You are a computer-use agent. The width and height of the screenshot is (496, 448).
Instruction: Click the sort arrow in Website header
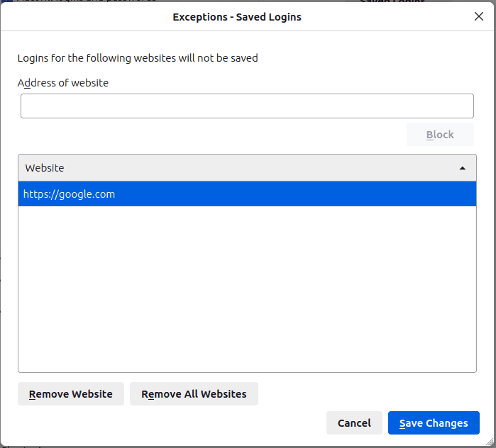pyautogui.click(x=463, y=168)
